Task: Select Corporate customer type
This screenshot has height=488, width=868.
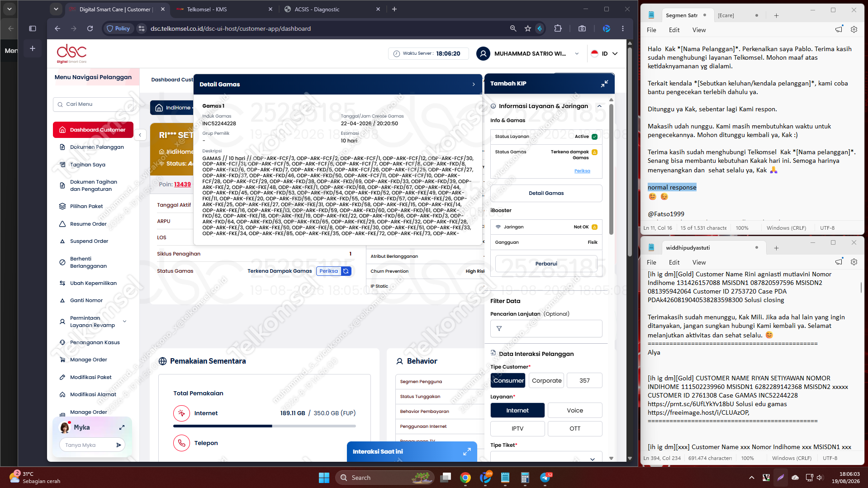Action: tap(546, 380)
